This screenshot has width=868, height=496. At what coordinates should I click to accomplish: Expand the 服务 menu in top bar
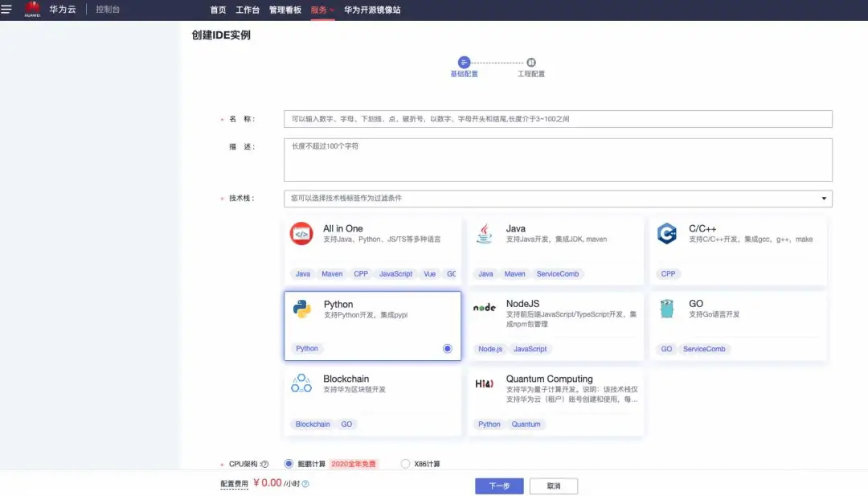321,10
